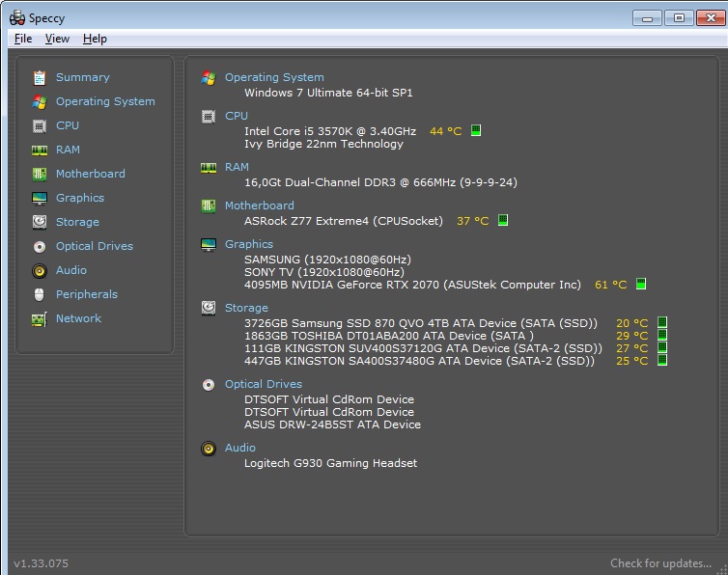Image resolution: width=728 pixels, height=575 pixels.
Task: Click the speaker icon beside Audio heading
Action: [x=209, y=449]
